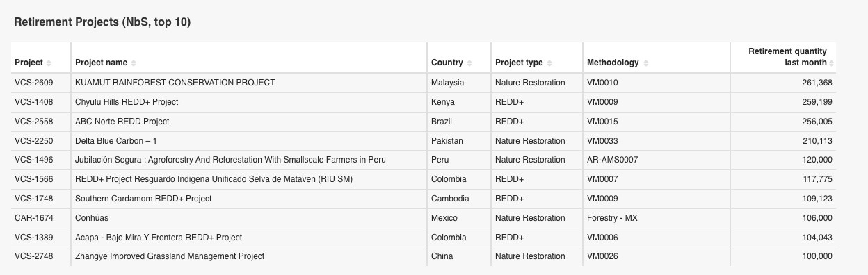
Task: Click the Project column header label
Action: pyautogui.click(x=29, y=62)
